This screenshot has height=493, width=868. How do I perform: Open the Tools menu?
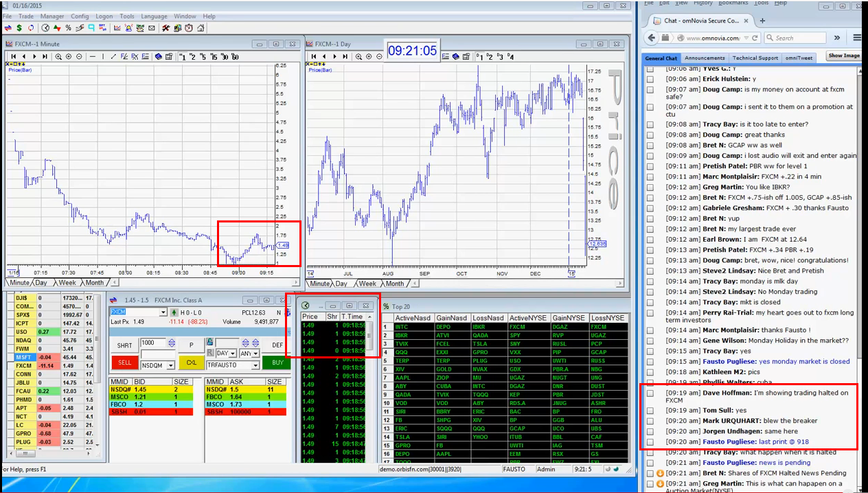click(127, 16)
